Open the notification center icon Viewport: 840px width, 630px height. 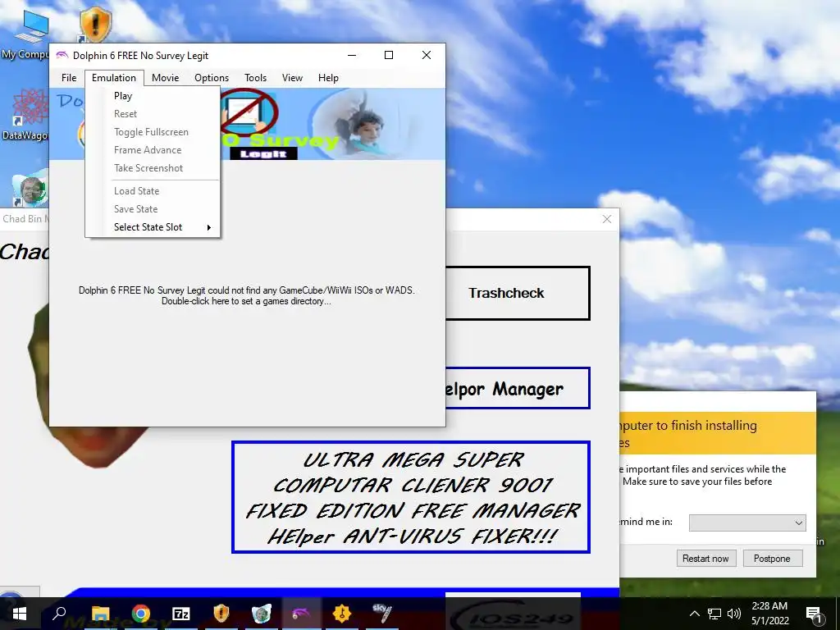coord(815,614)
